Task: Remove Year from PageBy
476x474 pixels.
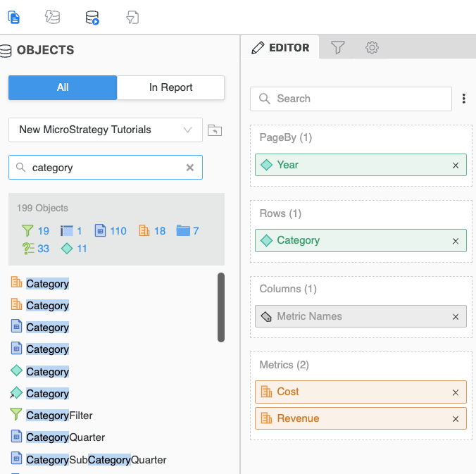Action: coord(456,166)
